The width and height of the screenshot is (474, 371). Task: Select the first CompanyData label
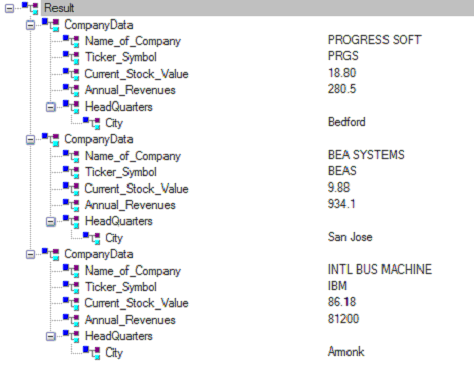[99, 25]
